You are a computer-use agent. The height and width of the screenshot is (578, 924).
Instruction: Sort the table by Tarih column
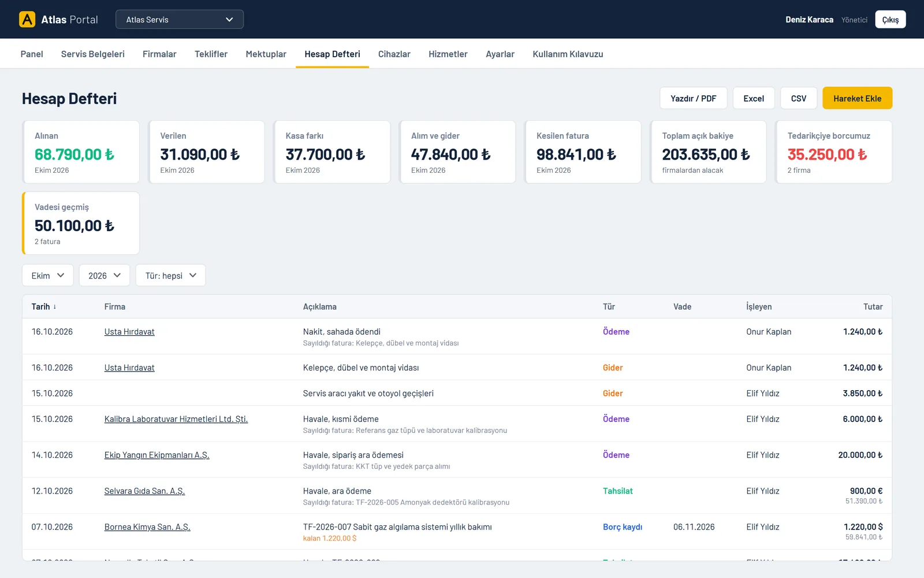coord(44,307)
